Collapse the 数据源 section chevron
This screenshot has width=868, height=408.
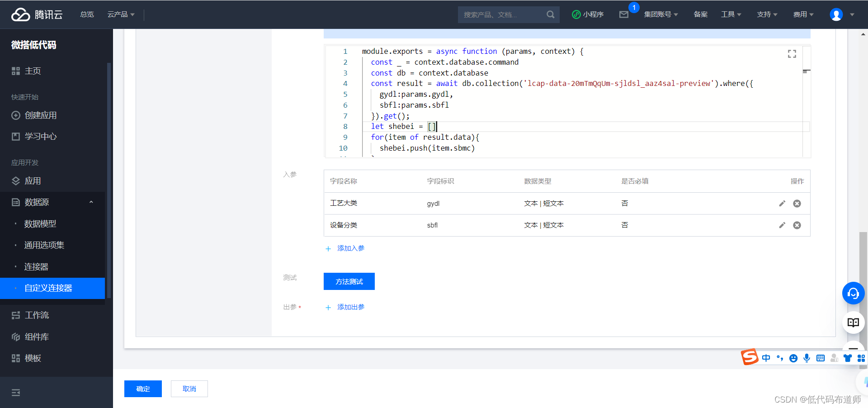(x=91, y=202)
